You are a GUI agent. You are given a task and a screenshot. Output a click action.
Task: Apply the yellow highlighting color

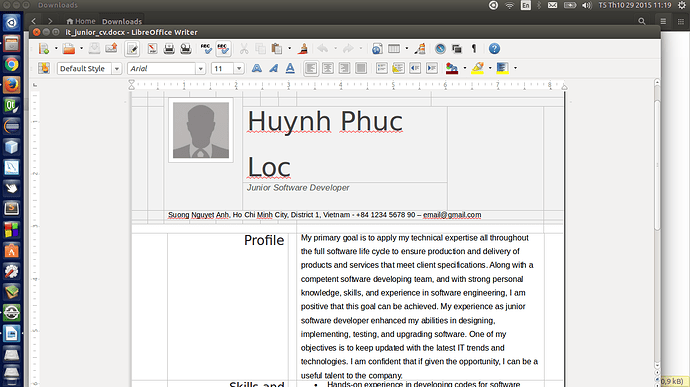477,68
